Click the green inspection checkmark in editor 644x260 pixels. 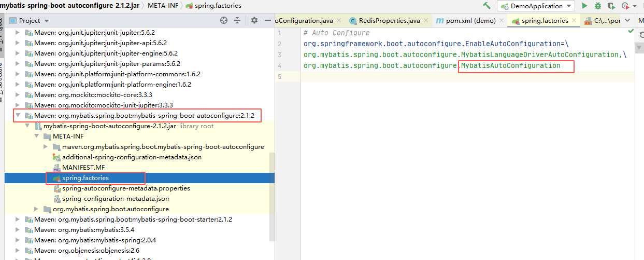point(631,32)
